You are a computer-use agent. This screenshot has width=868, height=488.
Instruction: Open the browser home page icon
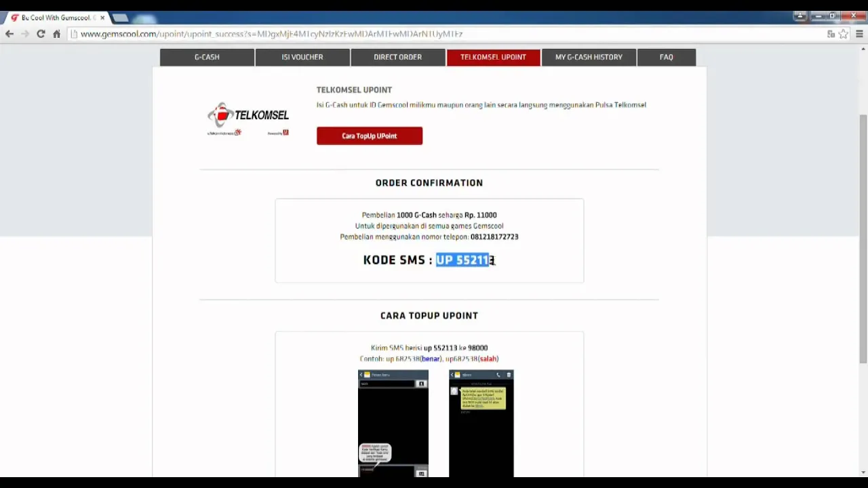(56, 34)
